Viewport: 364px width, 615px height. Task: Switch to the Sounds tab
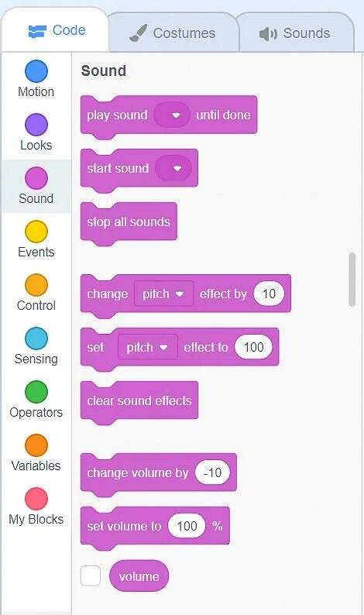295,33
